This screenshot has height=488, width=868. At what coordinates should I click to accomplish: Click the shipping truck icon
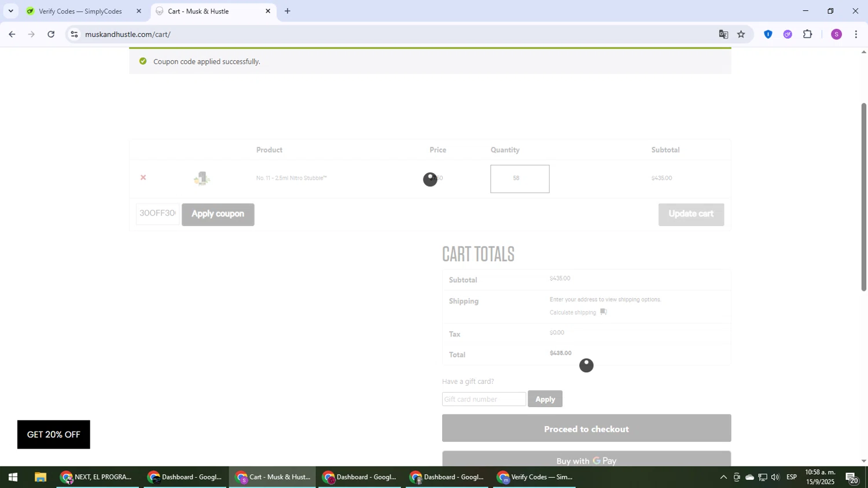coord(604,312)
